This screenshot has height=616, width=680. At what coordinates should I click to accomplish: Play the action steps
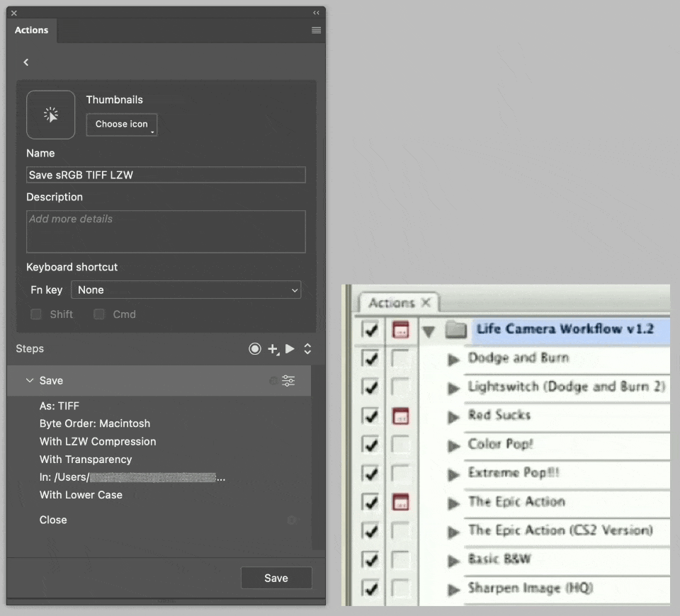[x=290, y=348]
